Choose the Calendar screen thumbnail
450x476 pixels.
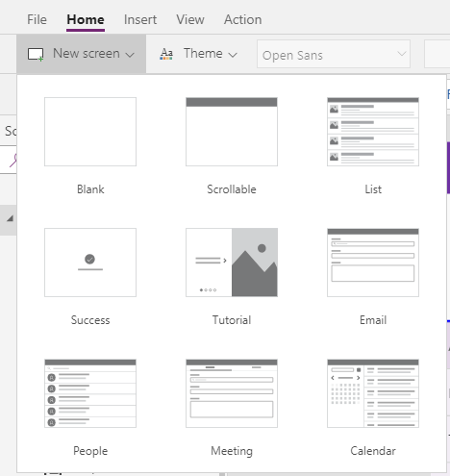click(373, 393)
